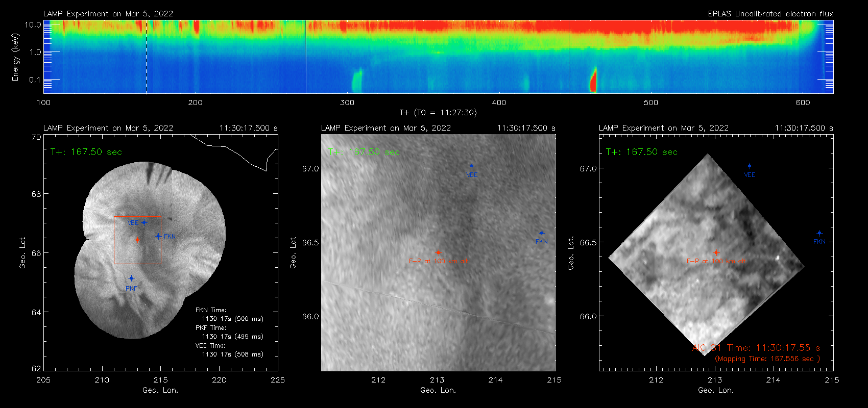Select the red 'F-P at 100 km ht' label in middle panel

[438, 261]
